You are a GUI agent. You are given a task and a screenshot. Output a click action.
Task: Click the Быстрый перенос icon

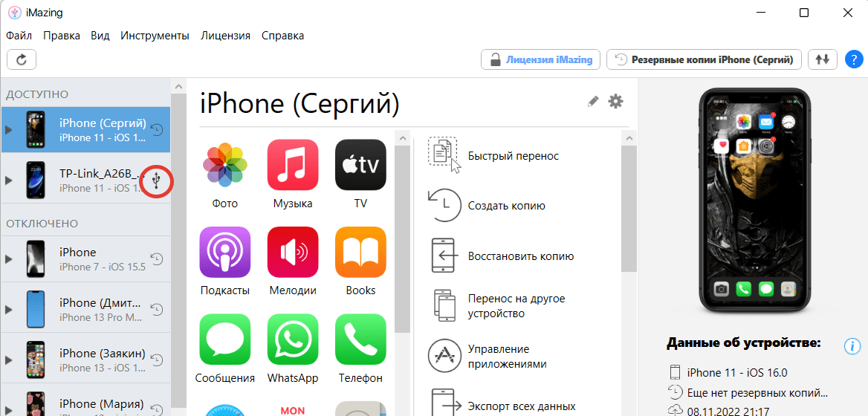point(444,155)
